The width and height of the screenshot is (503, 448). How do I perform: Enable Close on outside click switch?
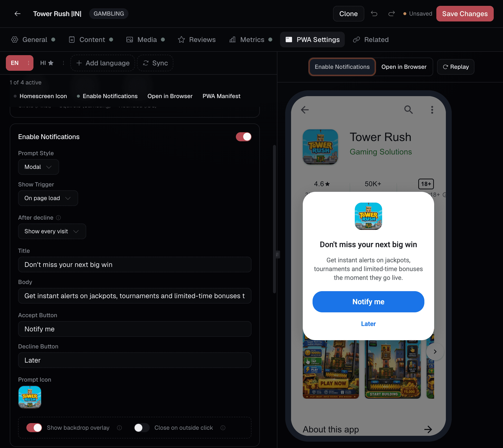coord(142,428)
